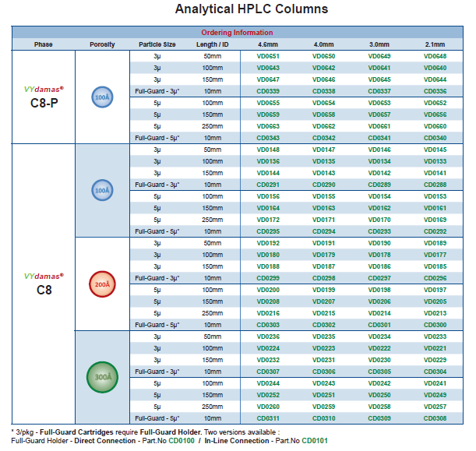The image size is (476, 451).
Task: Click part number VD0214
Action: 379,313
